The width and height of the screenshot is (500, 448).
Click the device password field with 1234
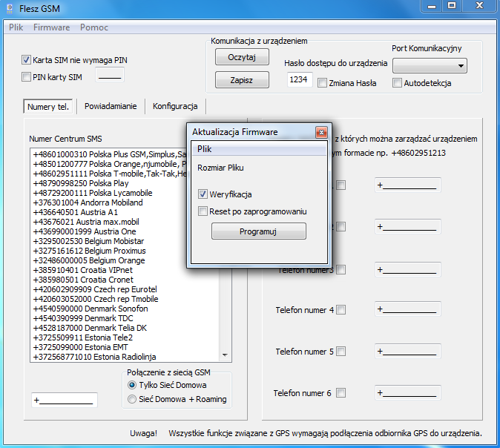[x=300, y=79]
